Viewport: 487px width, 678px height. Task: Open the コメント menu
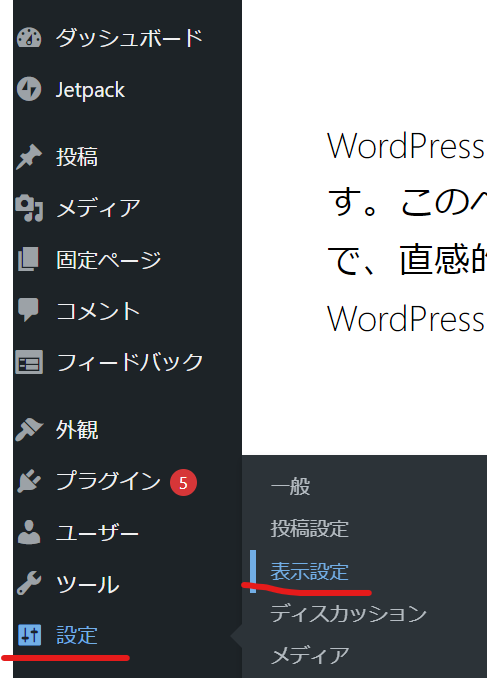click(x=98, y=311)
